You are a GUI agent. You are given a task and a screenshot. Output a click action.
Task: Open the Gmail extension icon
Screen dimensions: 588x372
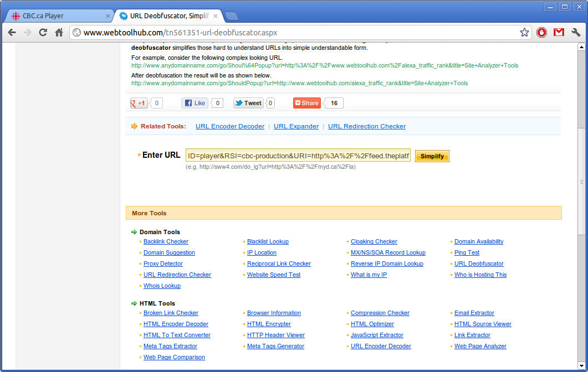559,33
